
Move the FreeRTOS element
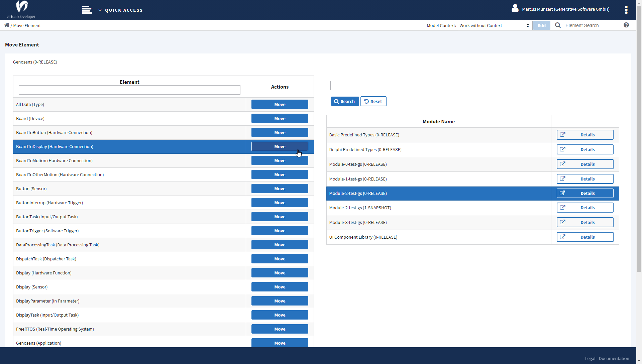(x=280, y=329)
